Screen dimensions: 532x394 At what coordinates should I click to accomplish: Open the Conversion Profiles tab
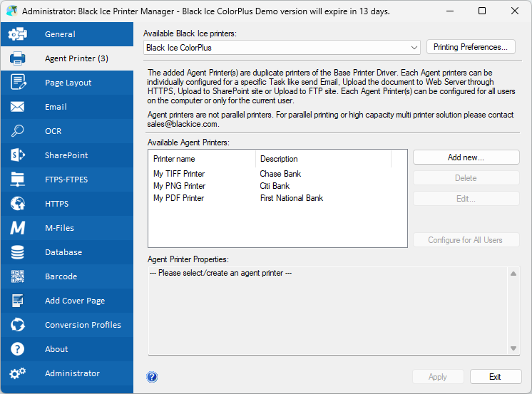[x=83, y=325]
